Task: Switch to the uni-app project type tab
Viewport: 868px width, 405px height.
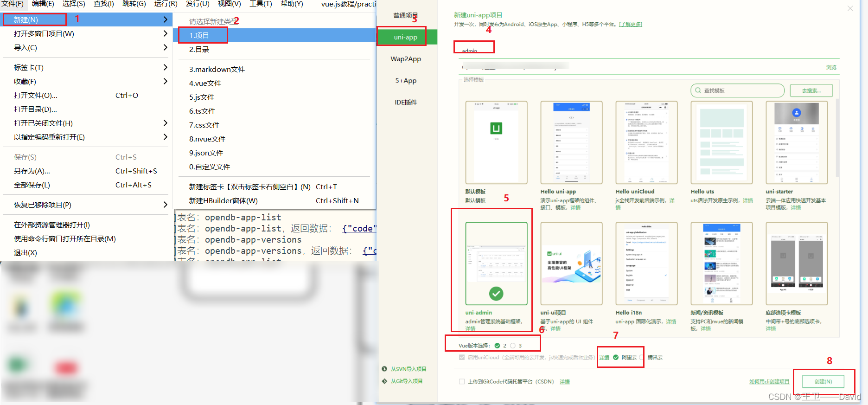Action: pos(406,37)
